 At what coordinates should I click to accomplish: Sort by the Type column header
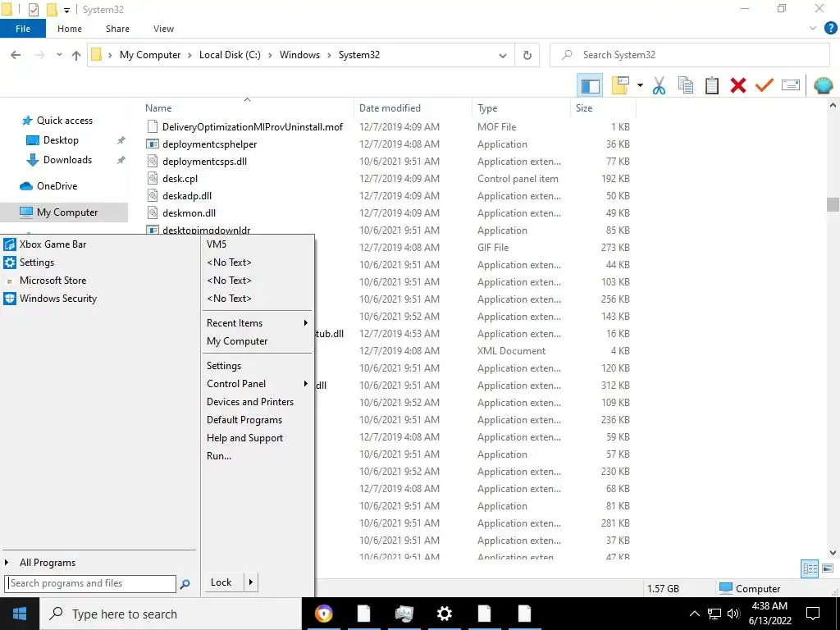click(487, 108)
